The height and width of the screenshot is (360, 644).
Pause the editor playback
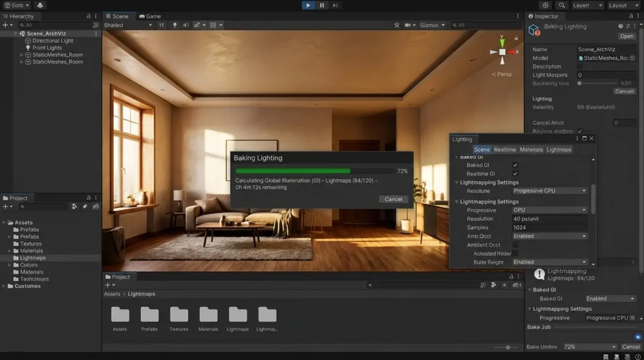[321, 5]
